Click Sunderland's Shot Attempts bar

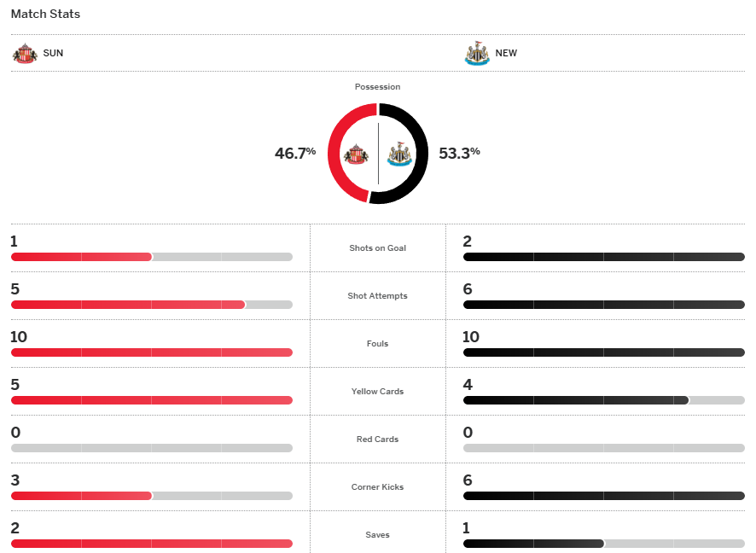(128, 305)
